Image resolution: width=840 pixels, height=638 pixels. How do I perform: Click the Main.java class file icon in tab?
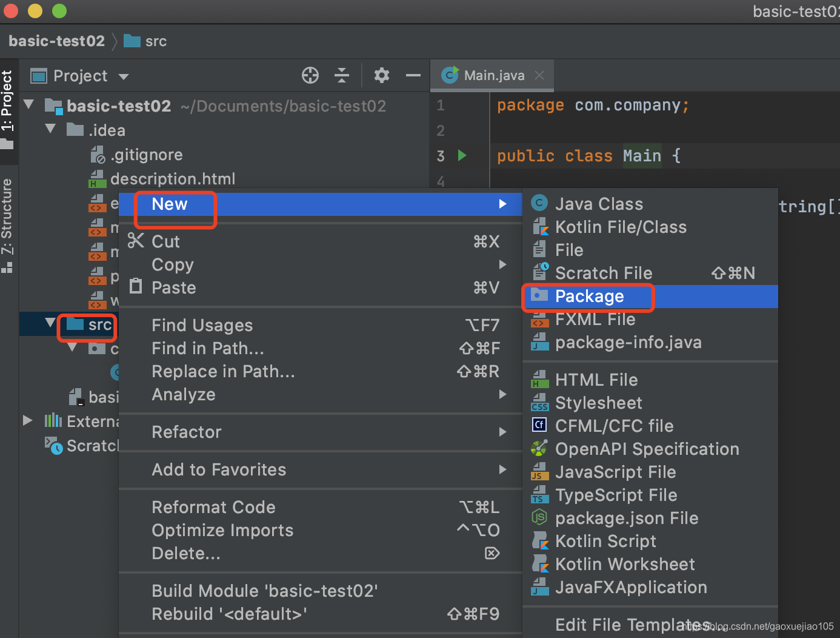pyautogui.click(x=450, y=75)
